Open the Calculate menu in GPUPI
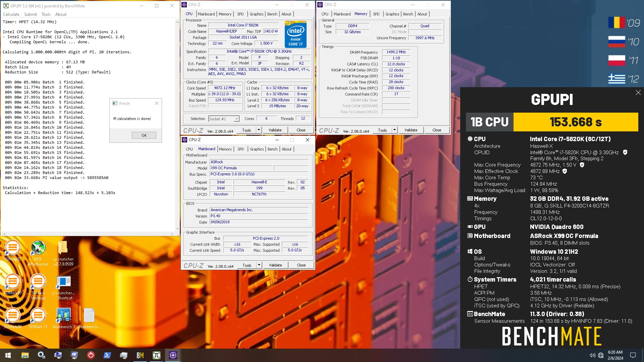This screenshot has width=644, height=362. [x=11, y=14]
